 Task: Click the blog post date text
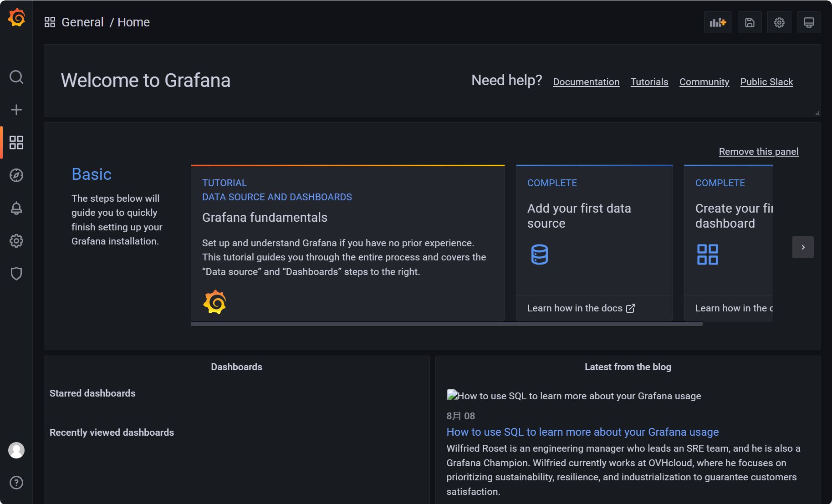[x=460, y=416]
